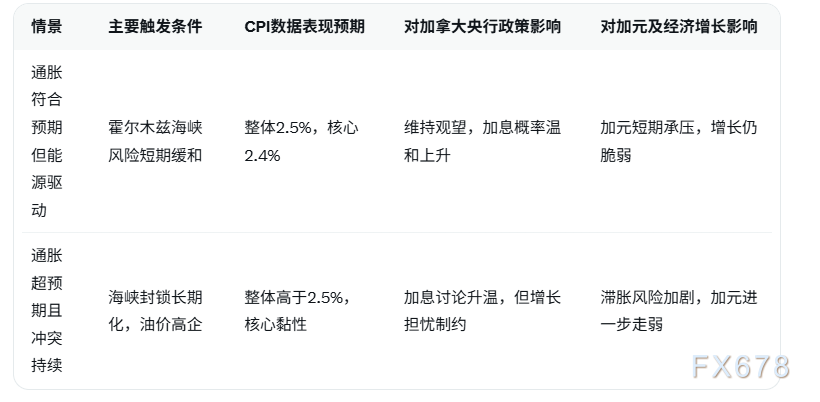Click the CPI数据表现预期 header
Image resolution: width=820 pixels, height=402 pixels.
click(304, 27)
